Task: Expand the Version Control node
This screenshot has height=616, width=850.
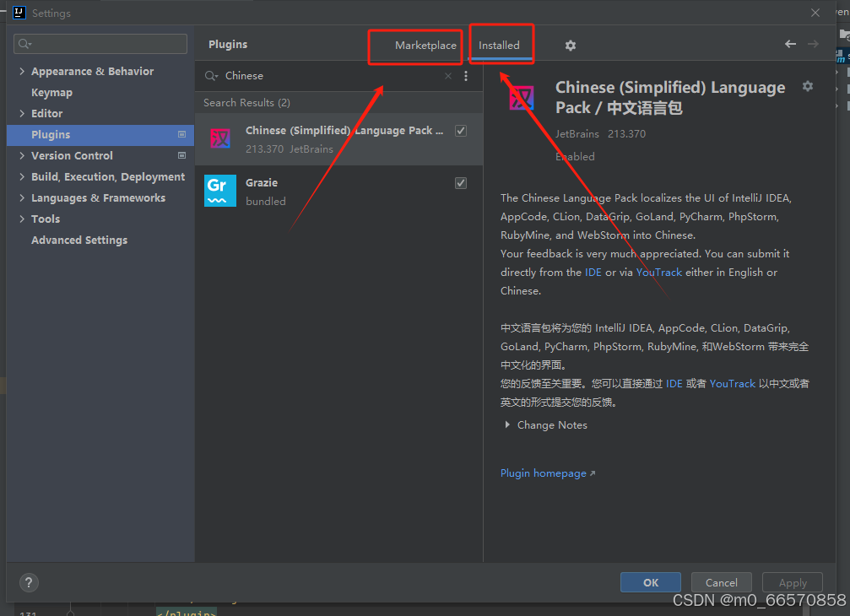Action: tap(22, 155)
